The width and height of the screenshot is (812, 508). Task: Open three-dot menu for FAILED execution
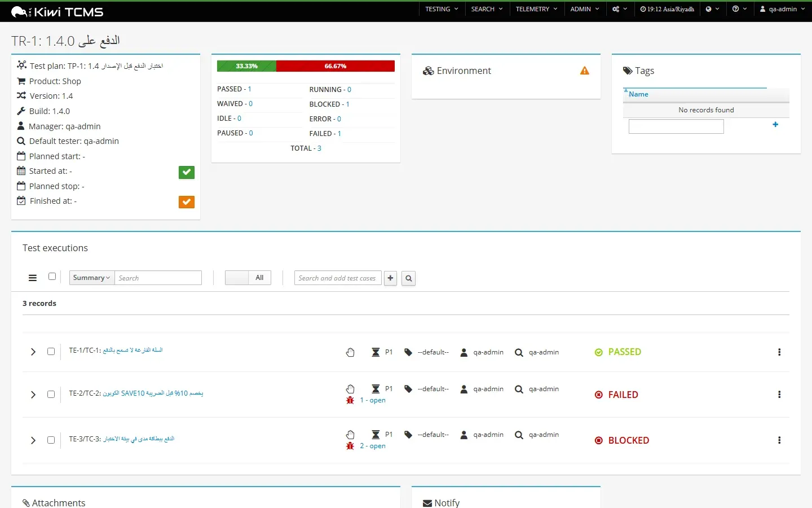point(779,395)
